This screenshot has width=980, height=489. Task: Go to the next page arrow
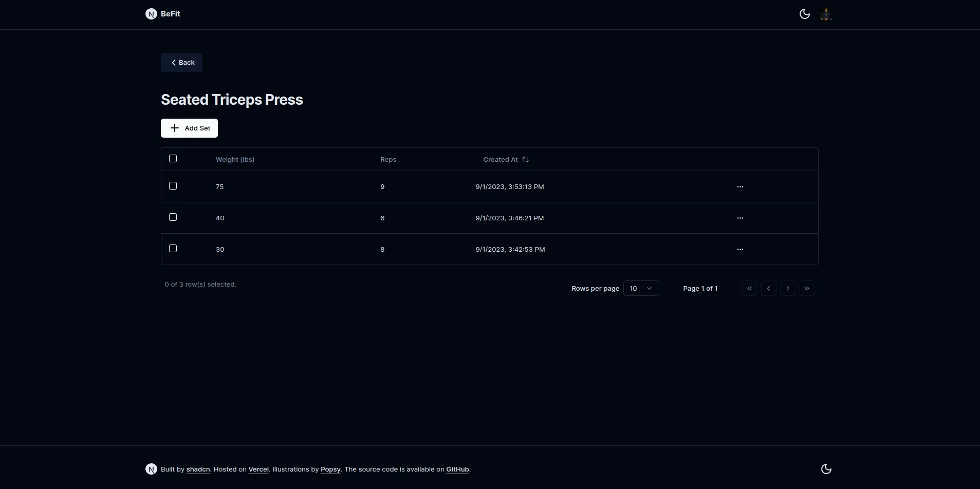pyautogui.click(x=788, y=288)
